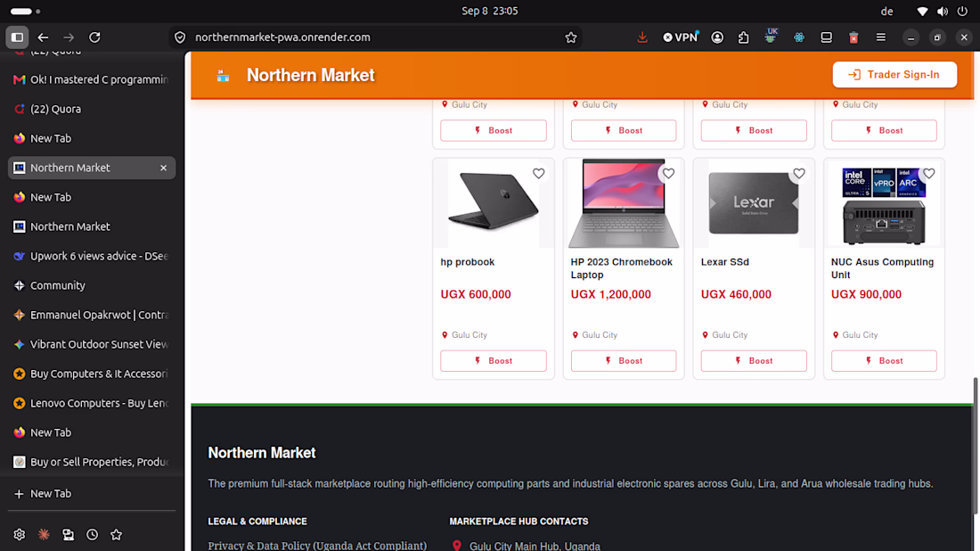Open the synced tabs laptop icon

826,37
